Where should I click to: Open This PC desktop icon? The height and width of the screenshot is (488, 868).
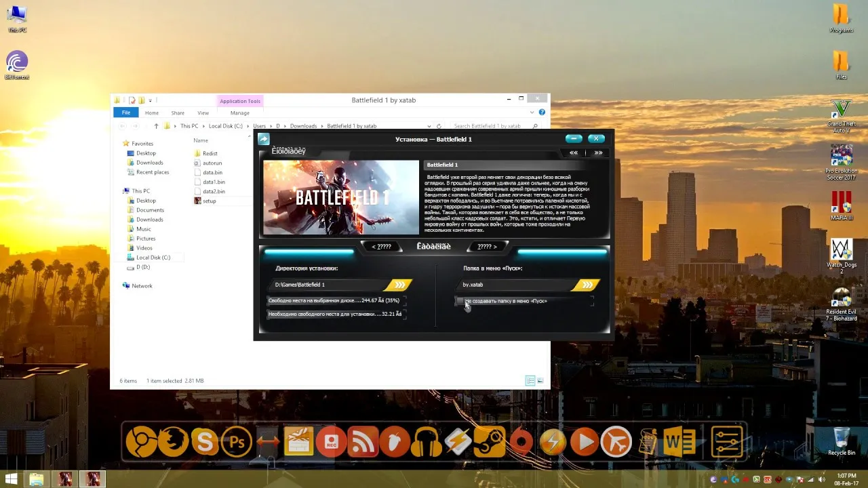(x=17, y=19)
